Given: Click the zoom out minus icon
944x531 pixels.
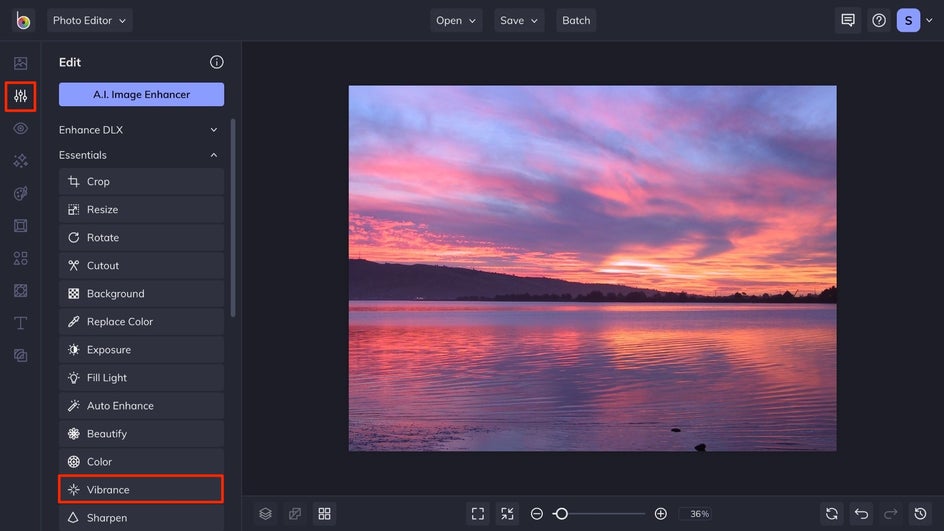Looking at the screenshot, I should [x=537, y=513].
